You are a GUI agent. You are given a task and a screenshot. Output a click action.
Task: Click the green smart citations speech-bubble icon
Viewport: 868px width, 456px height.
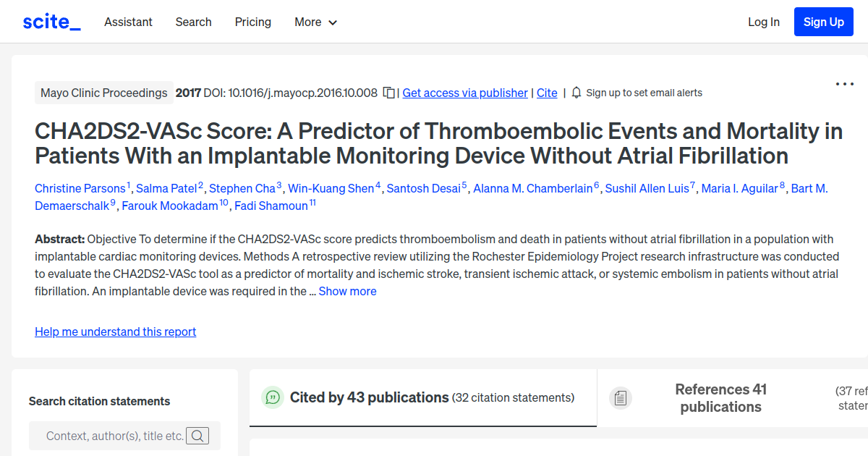[x=273, y=397]
